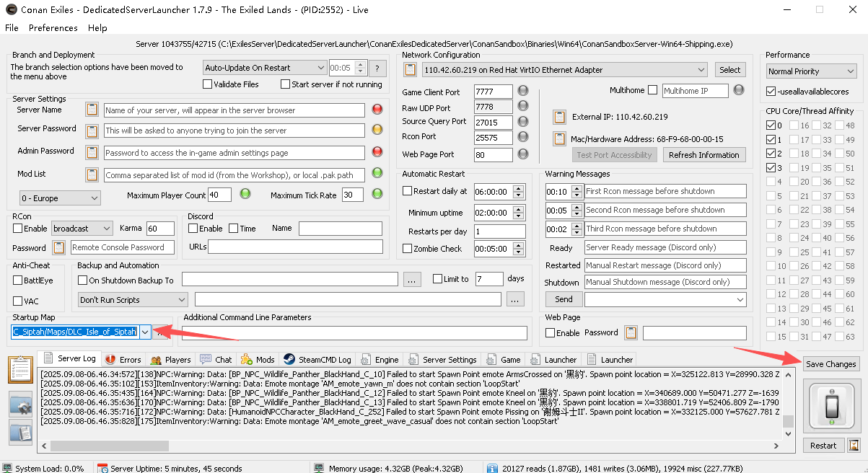Click the RCon password clipboard icon
This screenshot has width=868, height=473.
[x=59, y=247]
